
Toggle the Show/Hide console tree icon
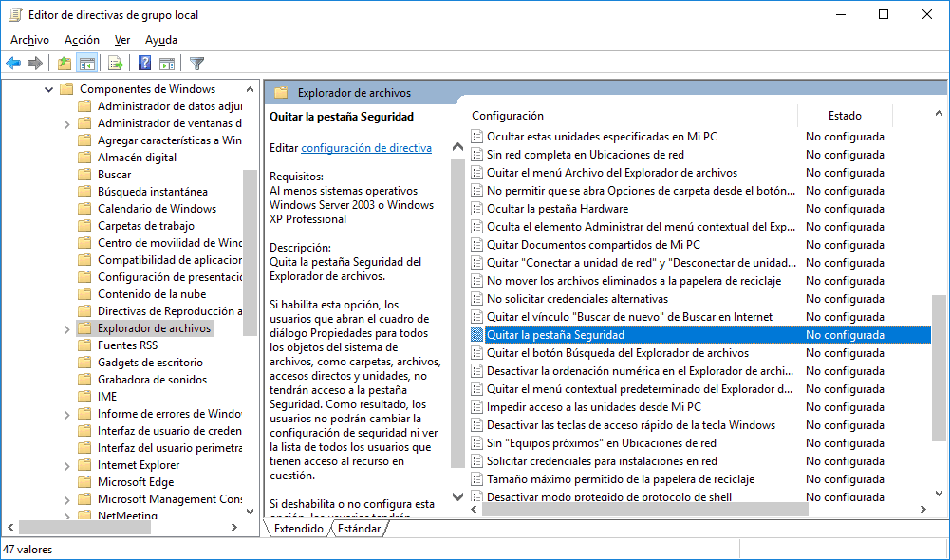click(x=87, y=63)
